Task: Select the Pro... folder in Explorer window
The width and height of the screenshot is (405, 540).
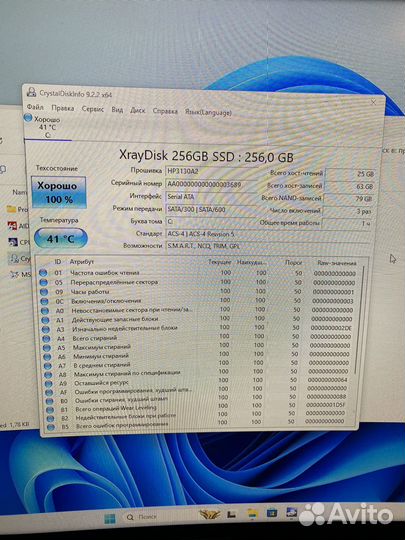Action: point(18,209)
